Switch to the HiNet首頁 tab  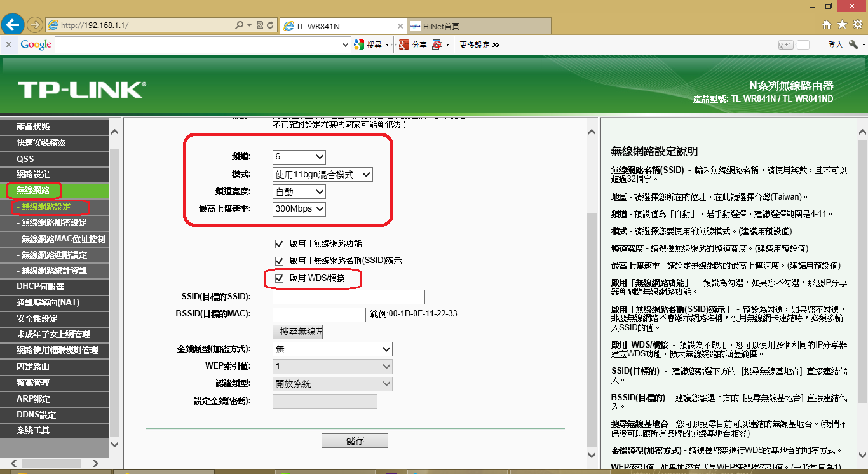[x=470, y=26]
